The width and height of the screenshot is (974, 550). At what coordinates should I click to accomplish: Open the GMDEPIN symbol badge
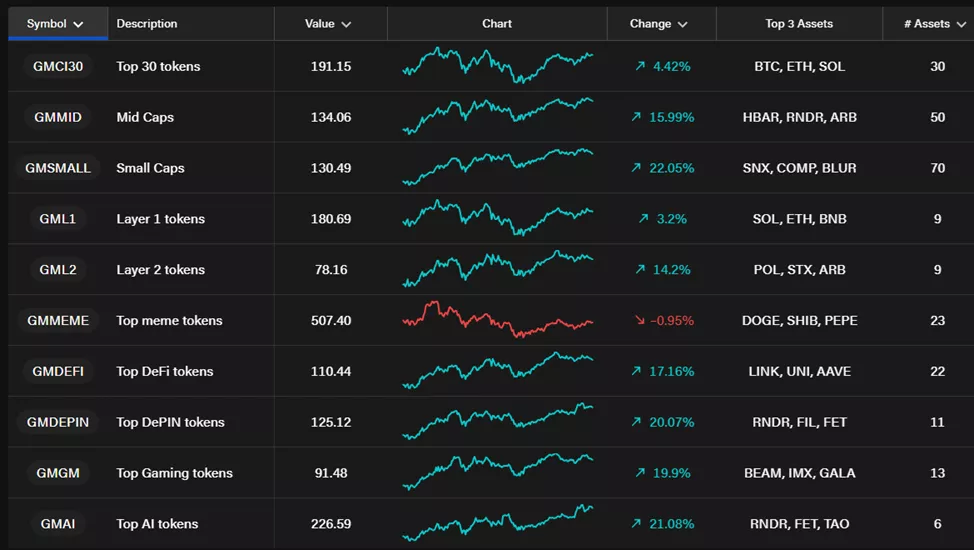(x=58, y=422)
